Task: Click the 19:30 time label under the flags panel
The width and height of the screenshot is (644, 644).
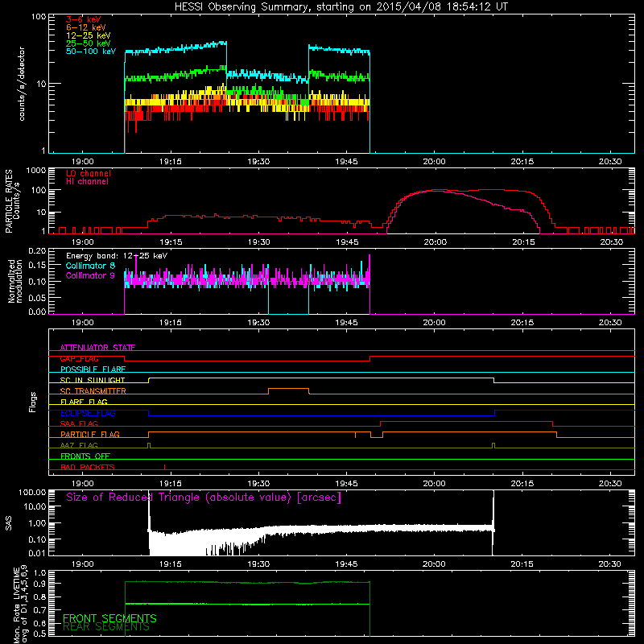Action: (258, 484)
